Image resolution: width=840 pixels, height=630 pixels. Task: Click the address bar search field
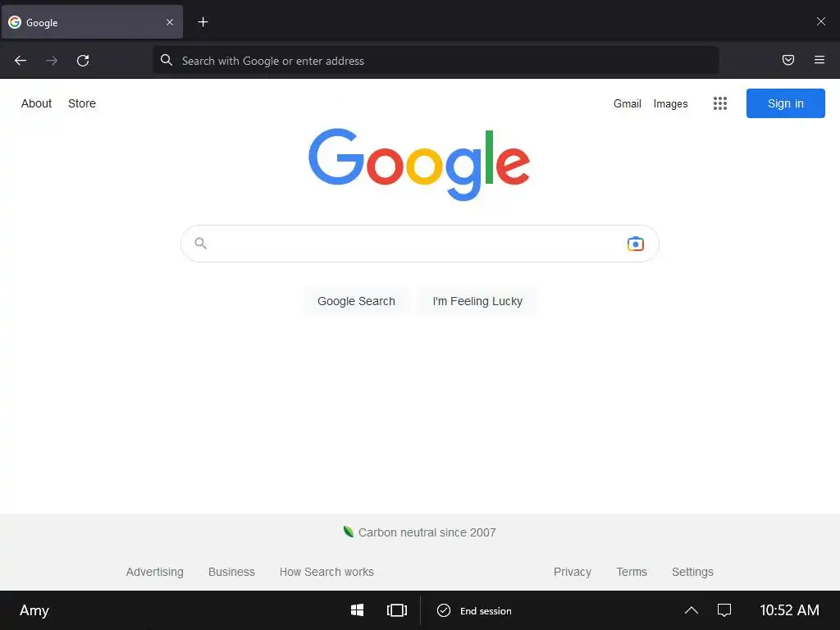pos(436,61)
